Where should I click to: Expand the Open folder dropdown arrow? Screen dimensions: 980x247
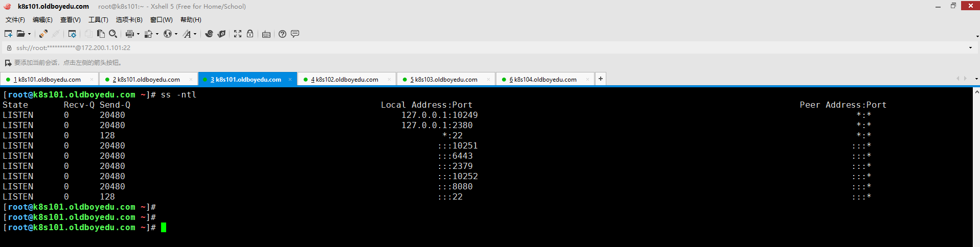[29, 34]
